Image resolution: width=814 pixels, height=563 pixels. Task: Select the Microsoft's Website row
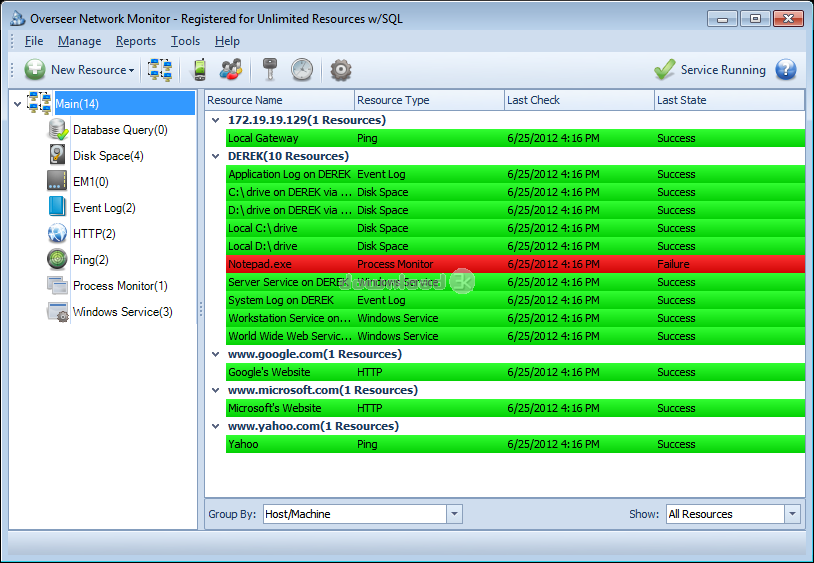point(515,408)
